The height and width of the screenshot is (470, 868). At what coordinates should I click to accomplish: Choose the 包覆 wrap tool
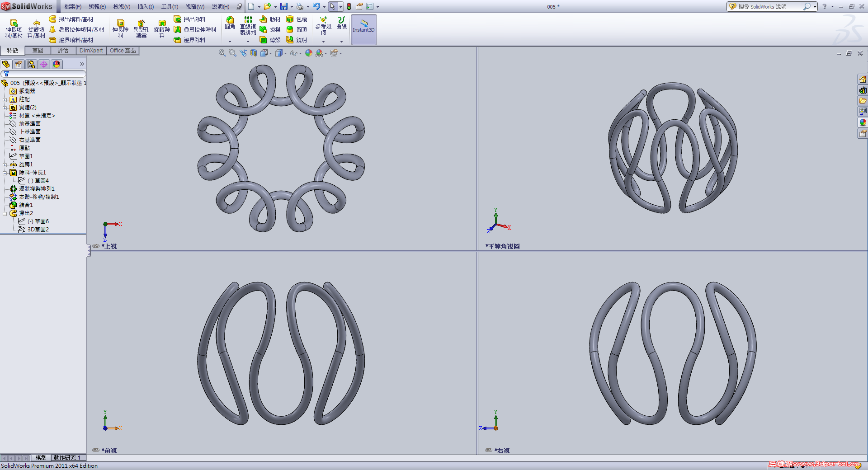tap(297, 19)
